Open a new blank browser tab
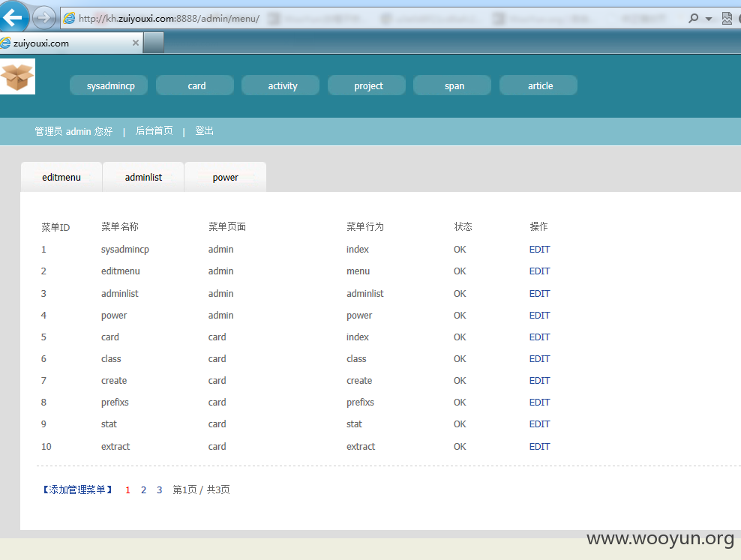This screenshot has height=560, width=741. tap(154, 43)
